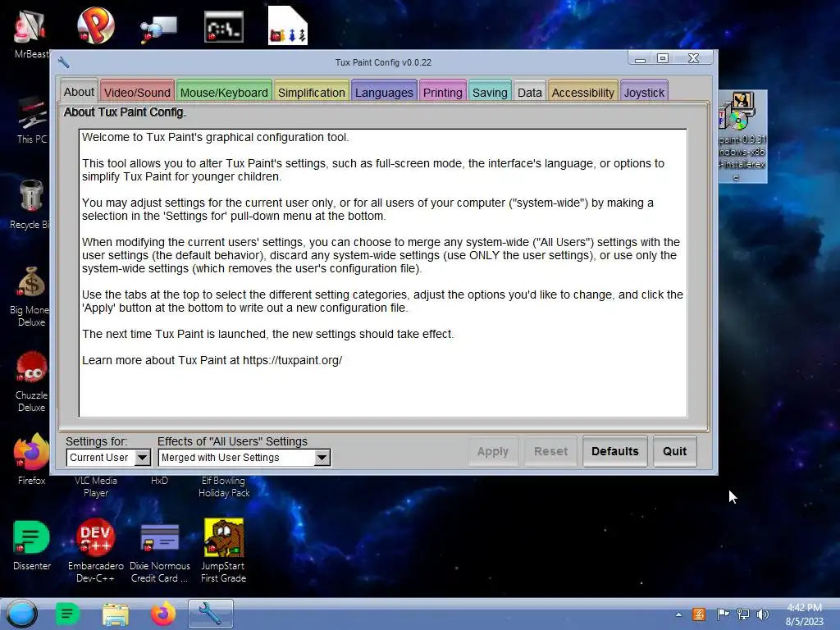The height and width of the screenshot is (630, 840).
Task: Open the Start menu orb
Action: tap(21, 614)
